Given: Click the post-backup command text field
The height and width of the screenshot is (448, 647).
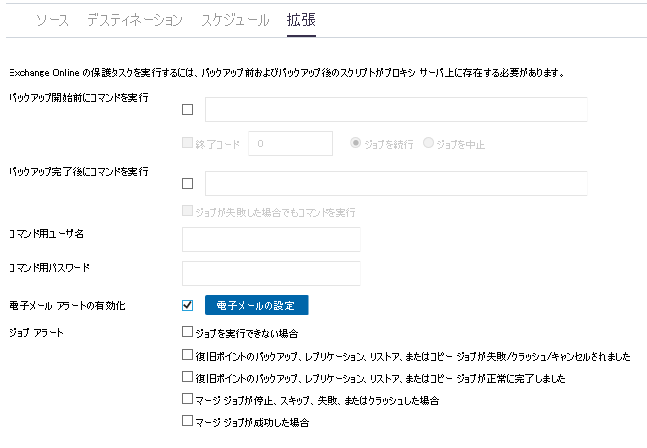Looking at the screenshot, I should [396, 183].
